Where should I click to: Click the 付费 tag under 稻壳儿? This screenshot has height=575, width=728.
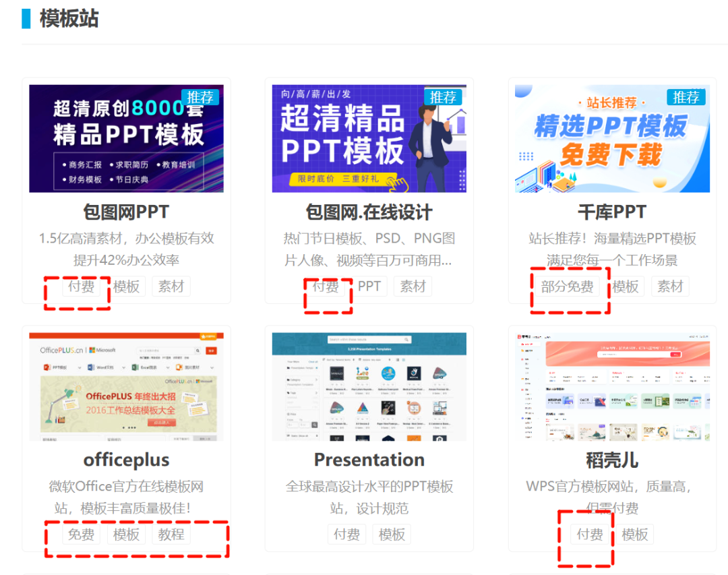click(590, 535)
